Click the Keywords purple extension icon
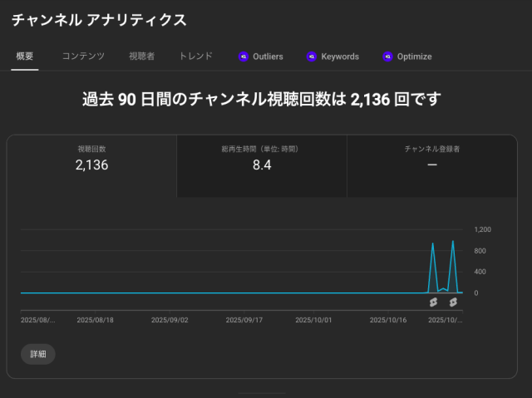 [x=312, y=57]
